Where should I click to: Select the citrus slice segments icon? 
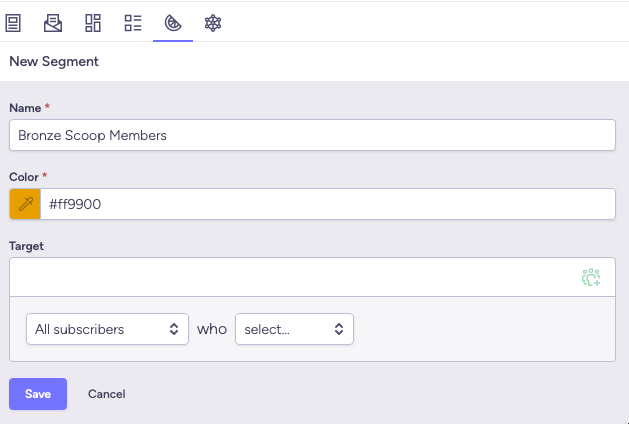point(172,22)
